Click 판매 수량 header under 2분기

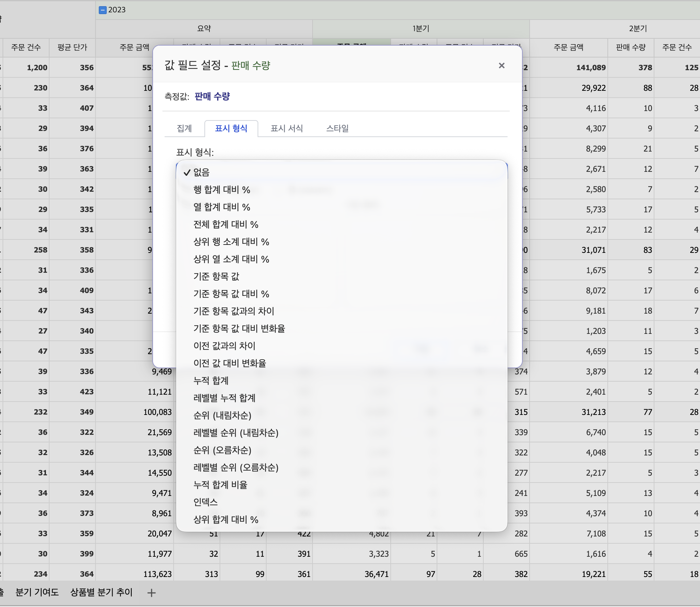coord(631,47)
